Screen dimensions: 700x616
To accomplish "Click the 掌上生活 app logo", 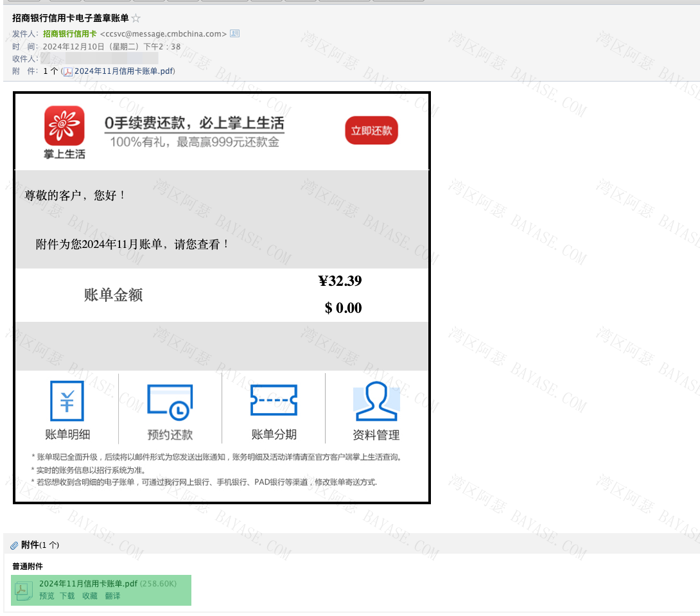I will [x=64, y=126].
